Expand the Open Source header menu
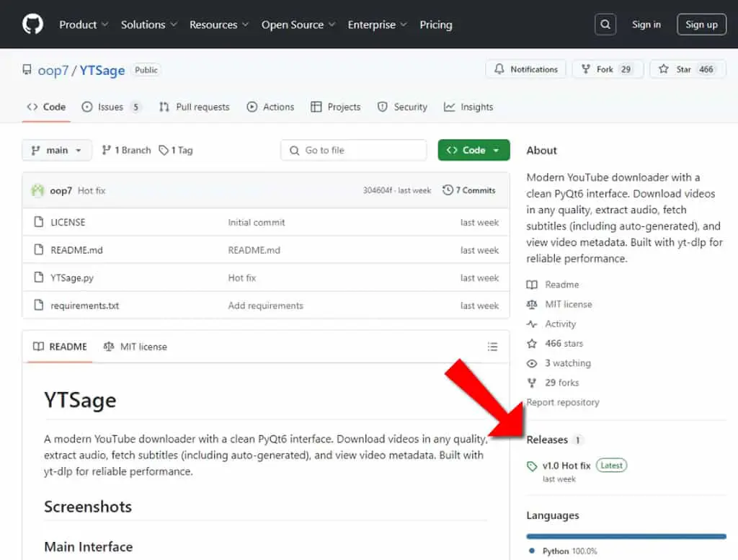The width and height of the screenshot is (738, 560). [x=298, y=25]
